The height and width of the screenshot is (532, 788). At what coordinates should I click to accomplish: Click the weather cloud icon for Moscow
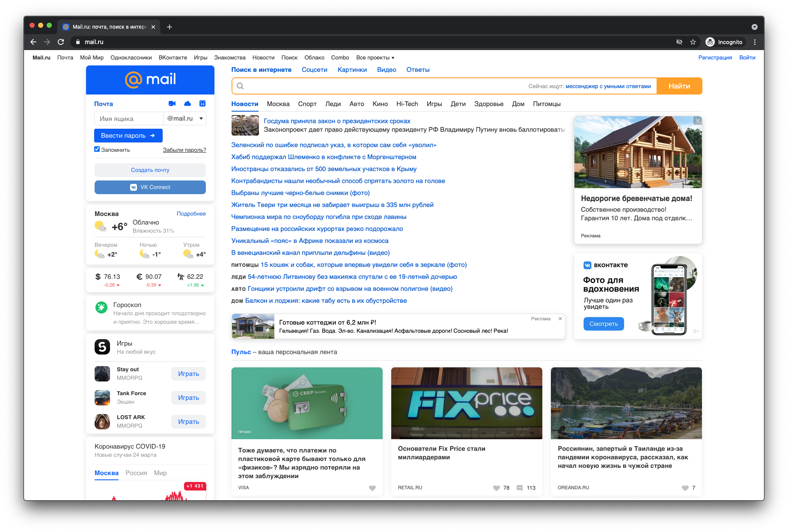(101, 226)
